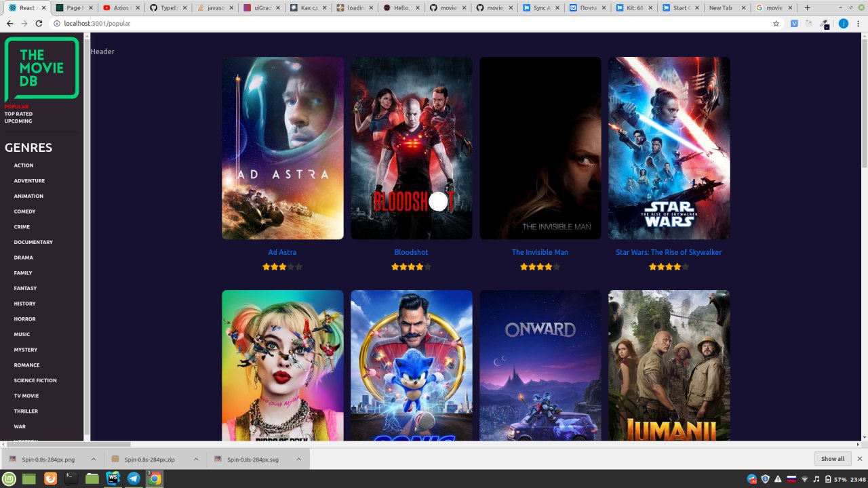Open a new tab with plus button
This screenshot has height=488, width=868.
pos(807,7)
